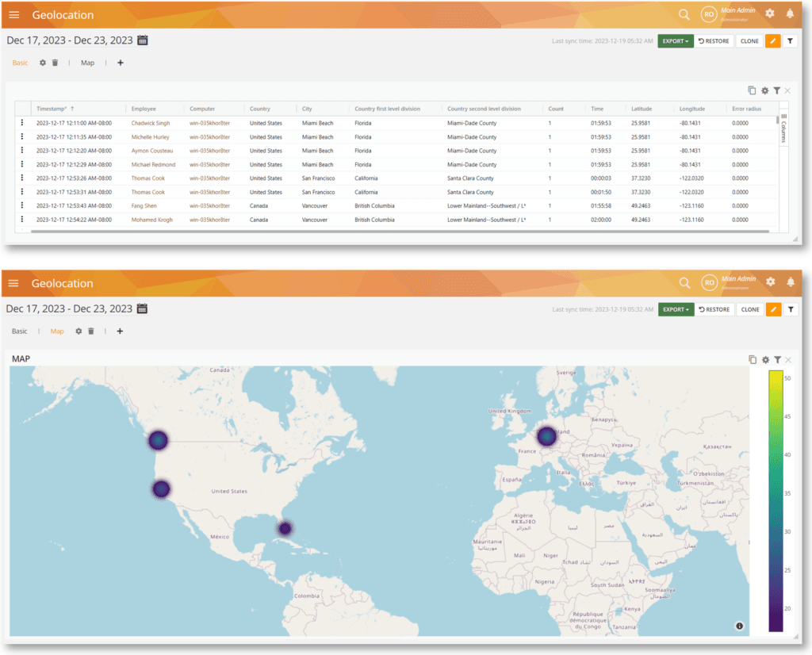Open EXPORT dropdown in bottom window
This screenshot has height=655, width=812.
pos(676,309)
